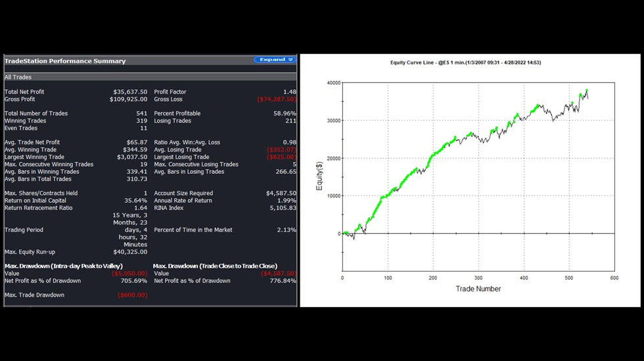Image resolution: width=644 pixels, height=361 pixels.
Task: Click the 300 x-axis tick label
Action: (x=478, y=278)
